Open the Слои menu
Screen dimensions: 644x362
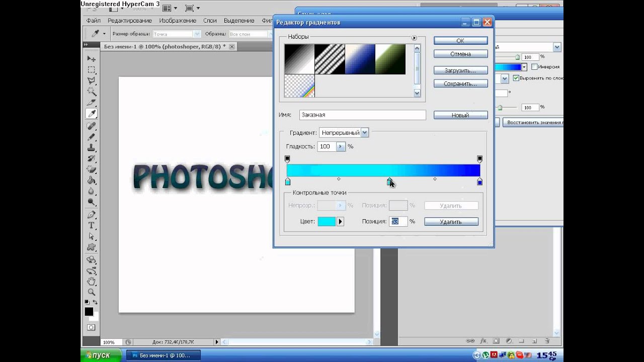coord(210,21)
